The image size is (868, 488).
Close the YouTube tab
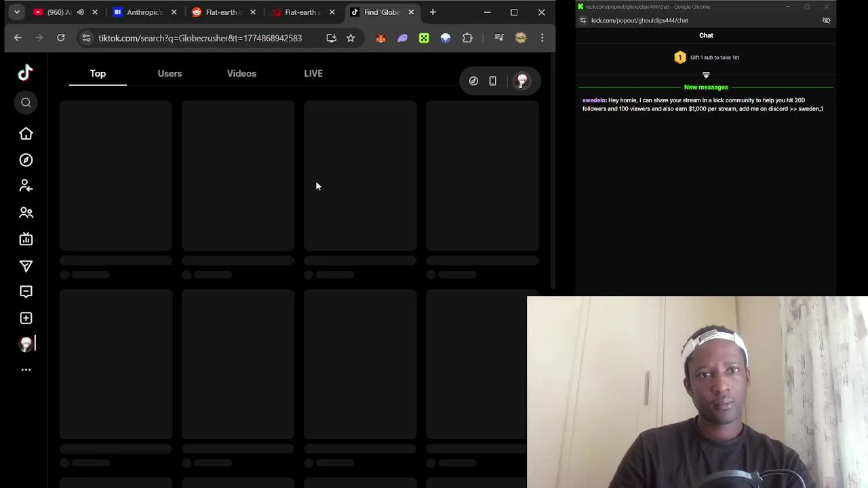click(x=95, y=12)
